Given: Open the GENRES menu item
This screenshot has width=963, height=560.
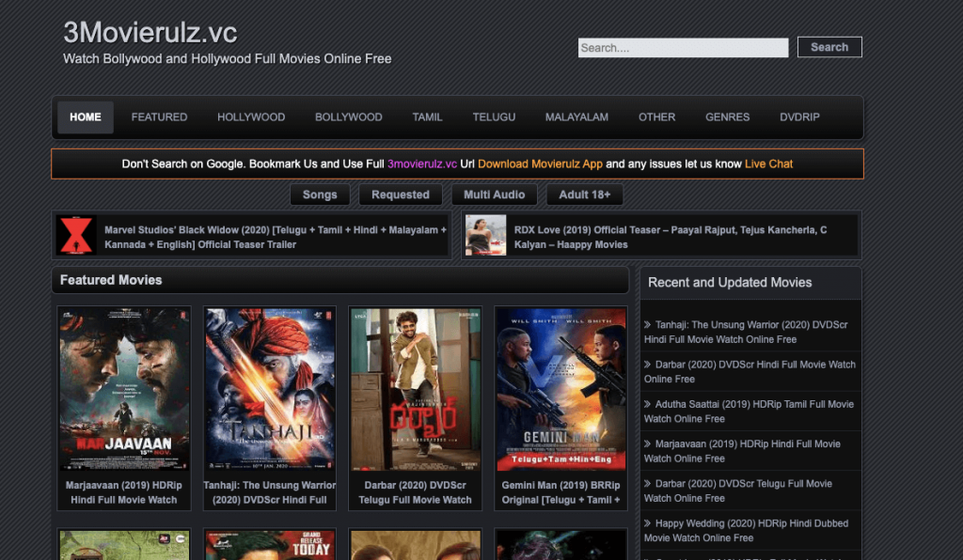Looking at the screenshot, I should [727, 117].
